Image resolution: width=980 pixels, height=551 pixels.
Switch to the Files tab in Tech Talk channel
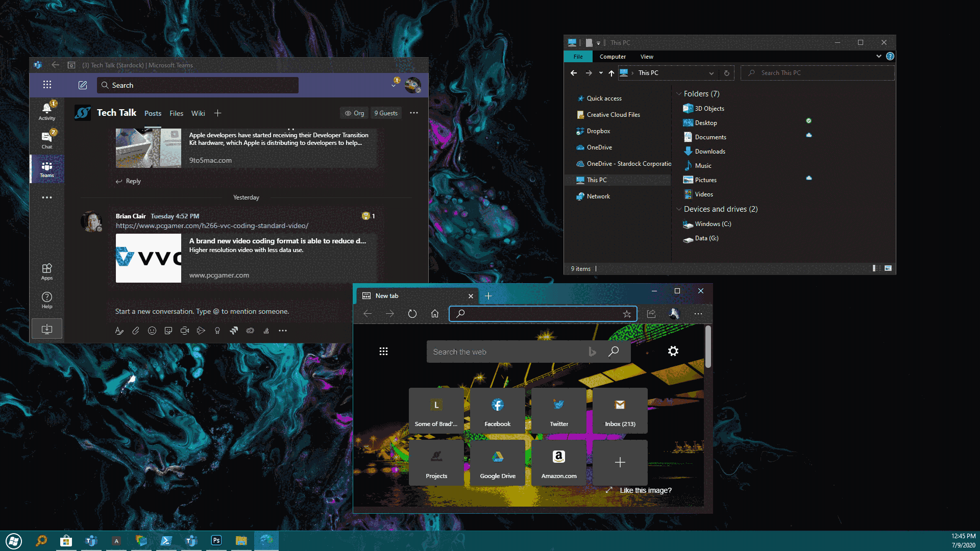(x=176, y=113)
